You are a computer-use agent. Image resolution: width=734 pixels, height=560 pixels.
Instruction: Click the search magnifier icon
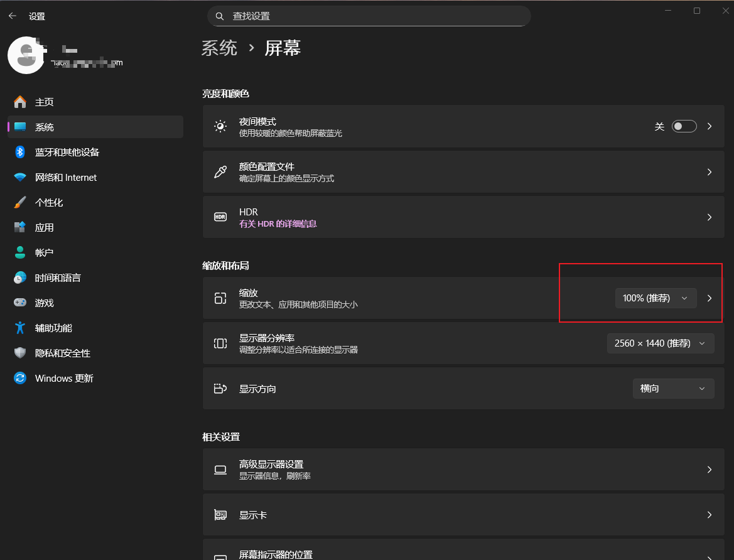[220, 16]
